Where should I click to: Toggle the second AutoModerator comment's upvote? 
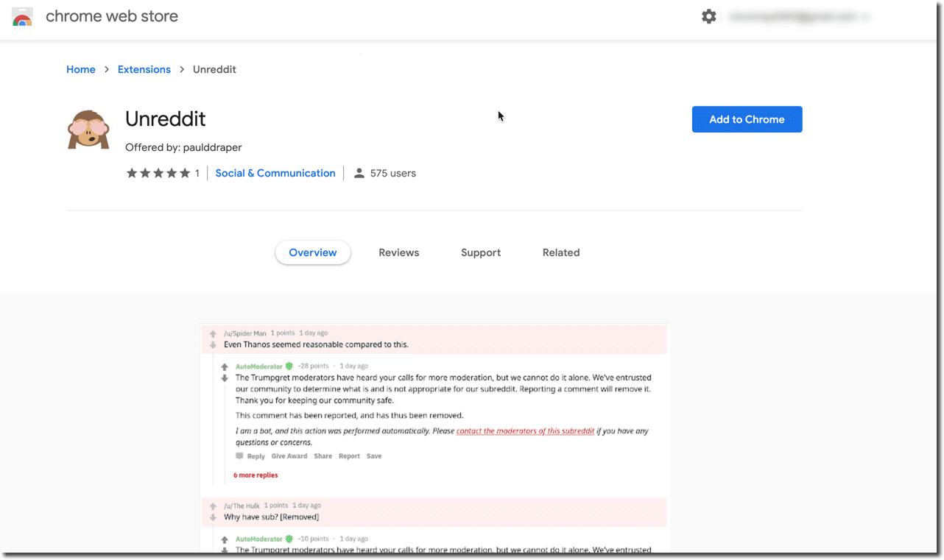(x=224, y=539)
